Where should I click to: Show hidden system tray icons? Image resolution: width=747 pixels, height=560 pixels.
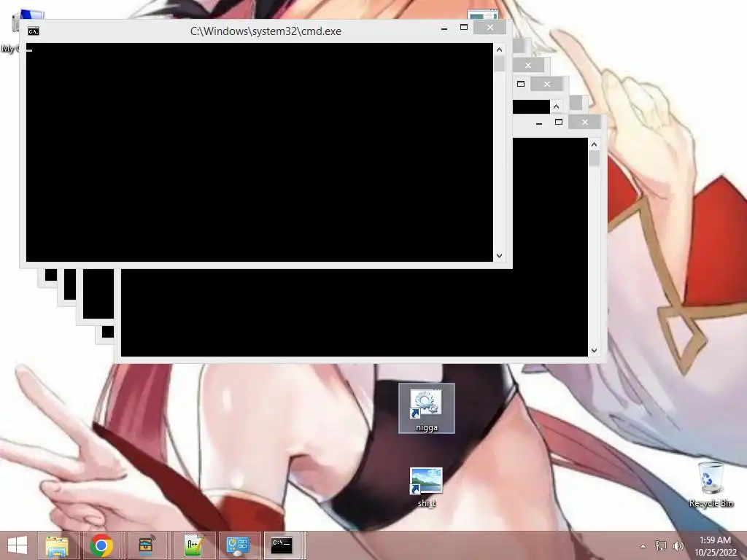(x=643, y=546)
